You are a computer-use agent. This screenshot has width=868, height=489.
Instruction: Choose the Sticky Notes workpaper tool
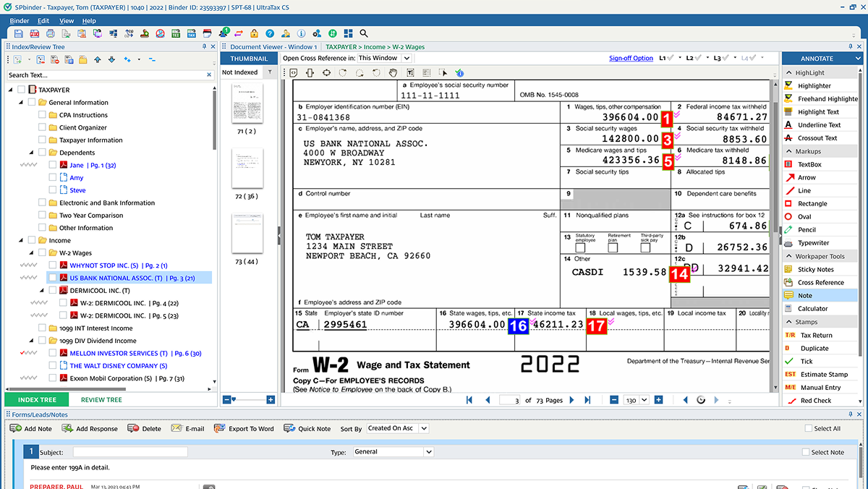pos(815,269)
